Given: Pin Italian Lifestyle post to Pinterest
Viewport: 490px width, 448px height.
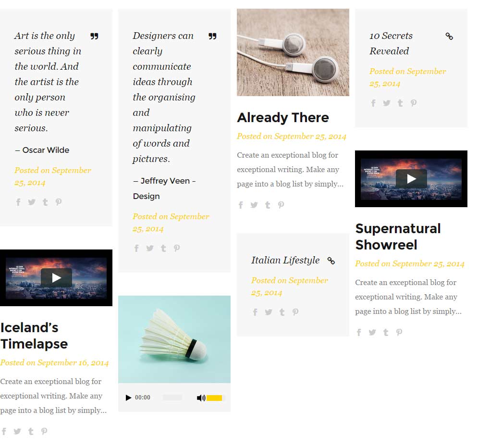Looking at the screenshot, I should click(295, 312).
